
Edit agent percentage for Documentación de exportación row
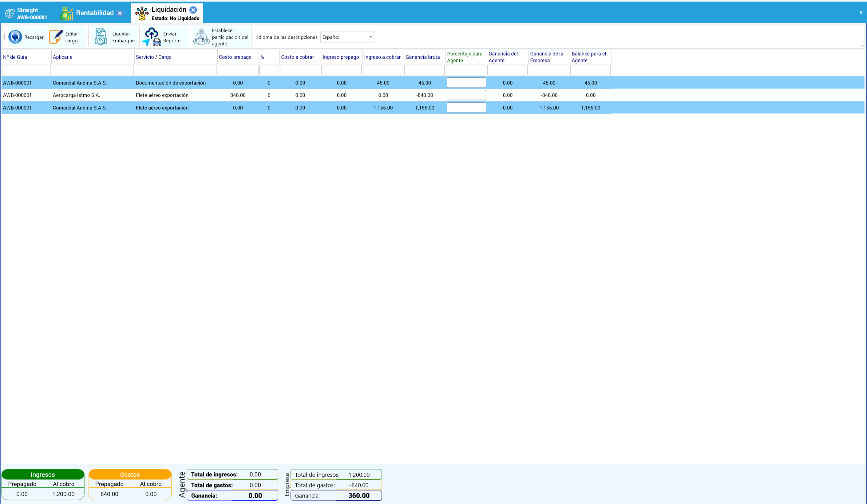[466, 83]
